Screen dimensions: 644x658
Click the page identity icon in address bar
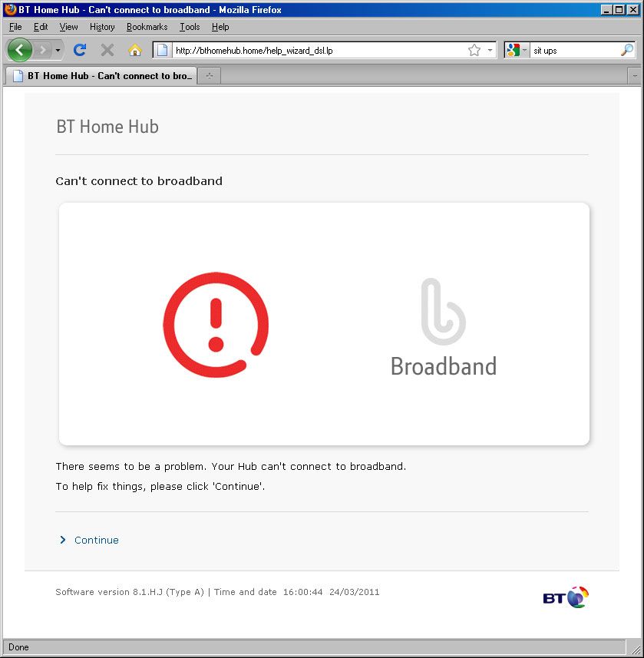click(x=163, y=51)
